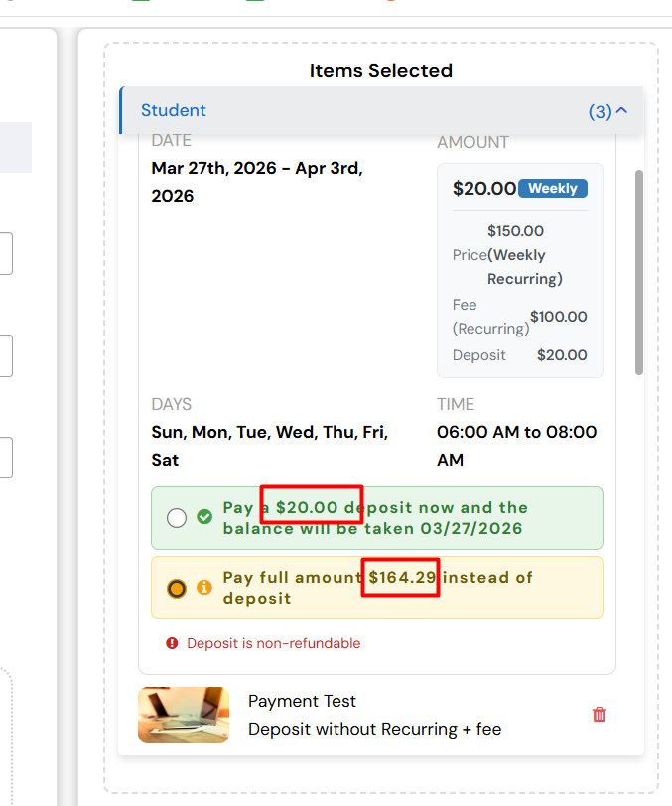Viewport: 672px width, 806px height.
Task: Open the Payment Test thumbnail image
Action: coord(184,715)
